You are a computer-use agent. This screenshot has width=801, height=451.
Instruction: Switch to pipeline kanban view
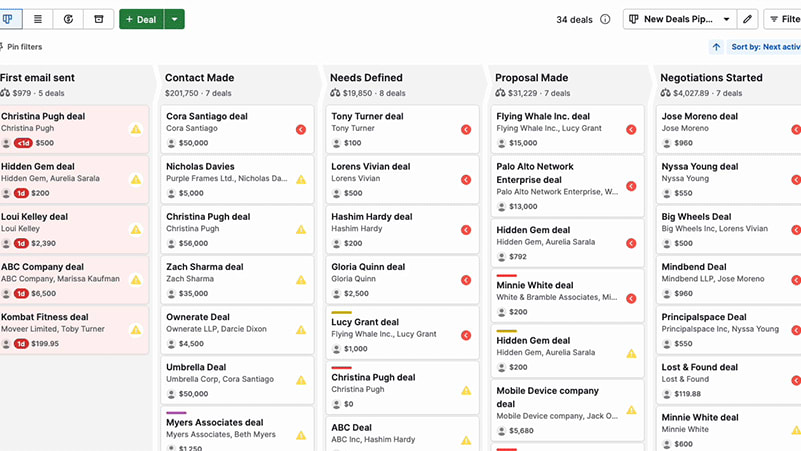(x=9, y=19)
